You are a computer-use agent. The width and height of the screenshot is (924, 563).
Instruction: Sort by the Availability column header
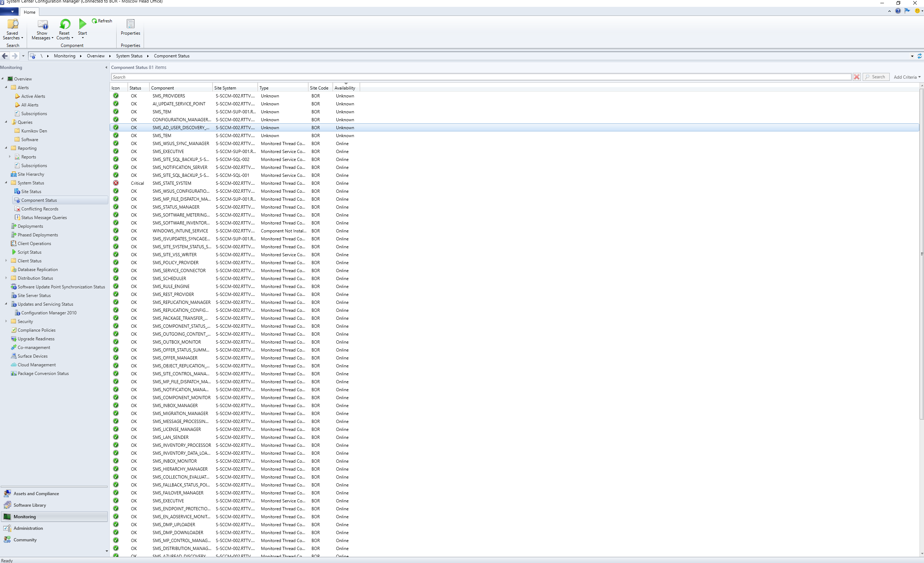[x=346, y=88]
